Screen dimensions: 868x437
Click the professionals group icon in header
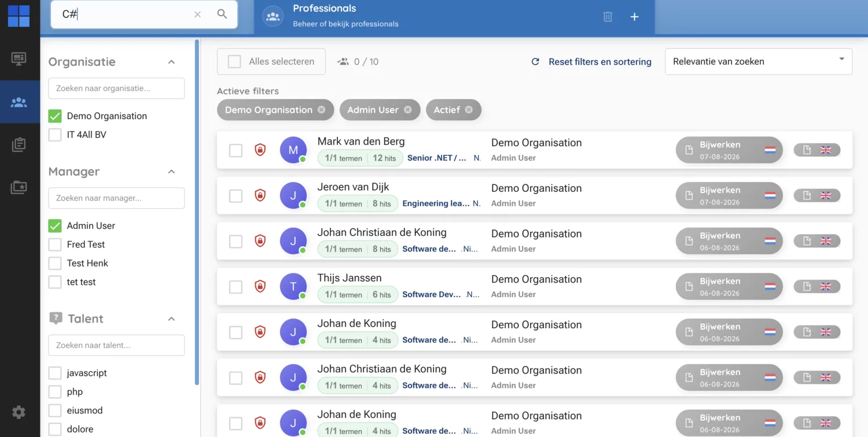click(x=273, y=17)
